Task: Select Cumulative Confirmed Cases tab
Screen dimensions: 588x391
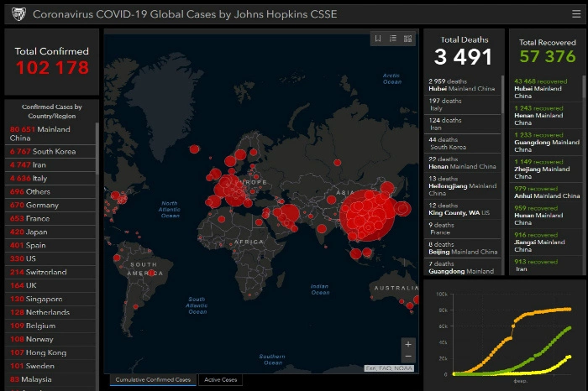Action: coord(153,380)
